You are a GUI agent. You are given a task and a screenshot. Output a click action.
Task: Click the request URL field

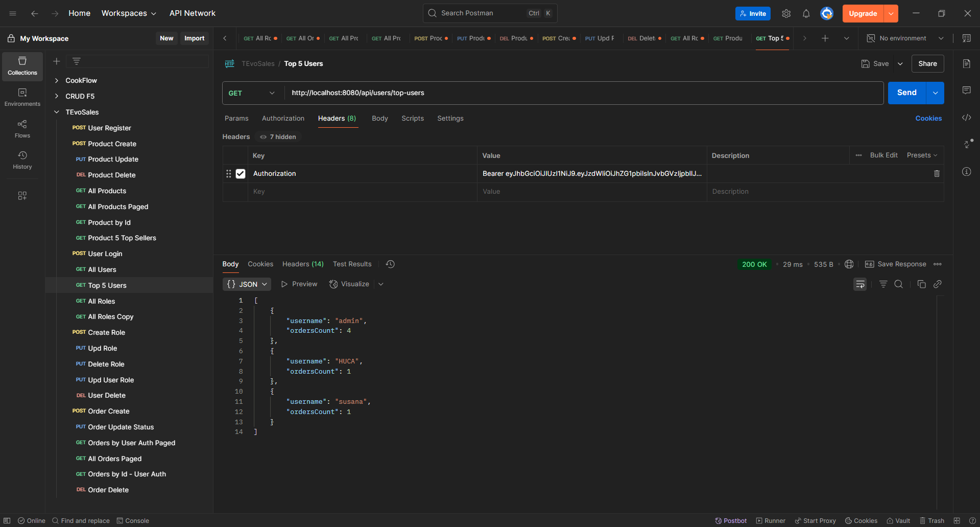coord(584,93)
